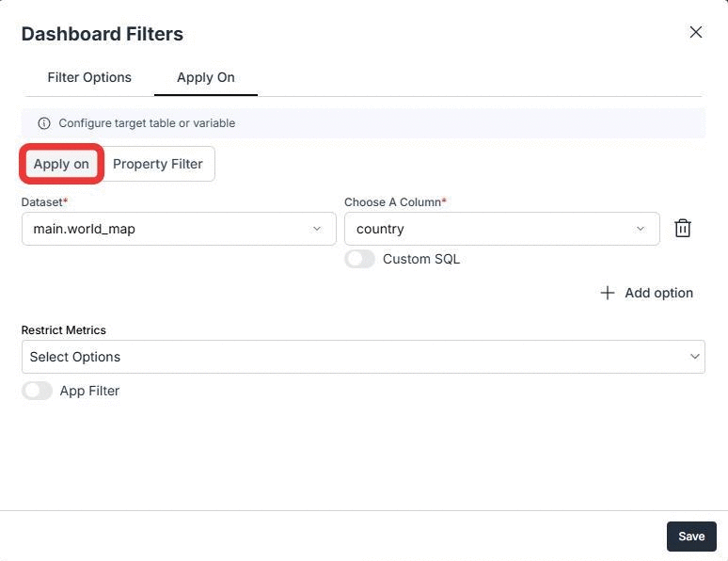
Task: Click the Custom SQL label
Action: 421,259
